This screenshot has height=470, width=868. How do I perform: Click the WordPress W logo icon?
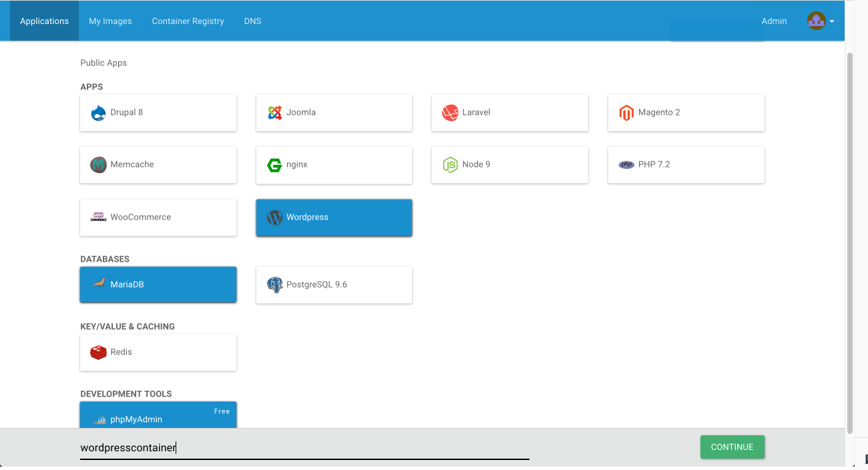(274, 218)
